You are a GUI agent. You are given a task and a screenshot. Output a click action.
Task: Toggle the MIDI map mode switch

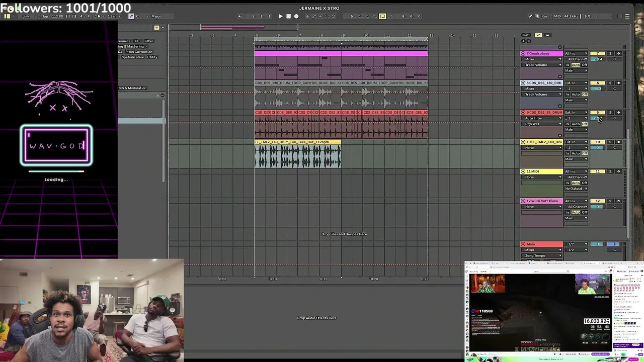coord(557,16)
